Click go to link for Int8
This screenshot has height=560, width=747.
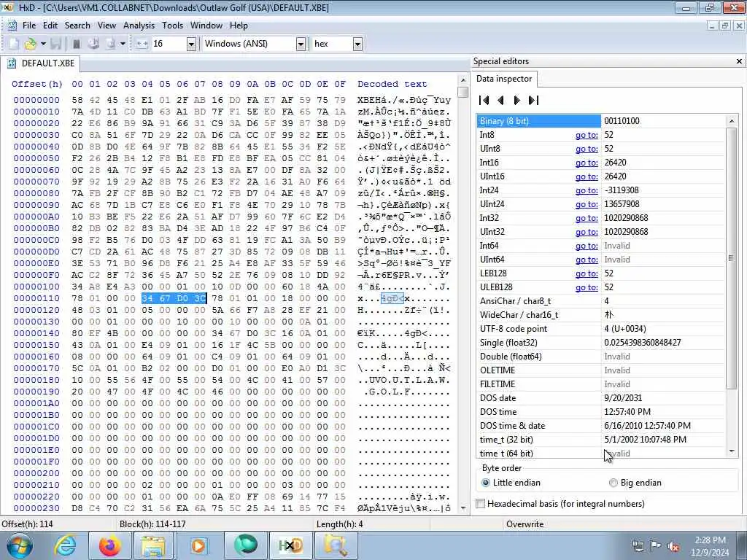[x=587, y=135]
